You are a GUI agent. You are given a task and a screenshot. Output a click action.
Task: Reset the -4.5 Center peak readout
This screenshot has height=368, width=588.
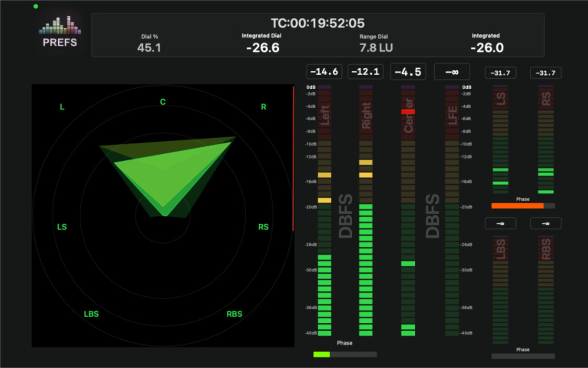[408, 72]
